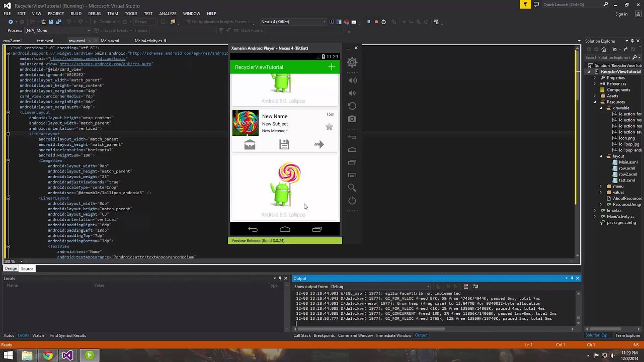Pause debugging in Visual Studio toolbar
The width and height of the screenshot is (644, 362).
pyautogui.click(x=368, y=22)
